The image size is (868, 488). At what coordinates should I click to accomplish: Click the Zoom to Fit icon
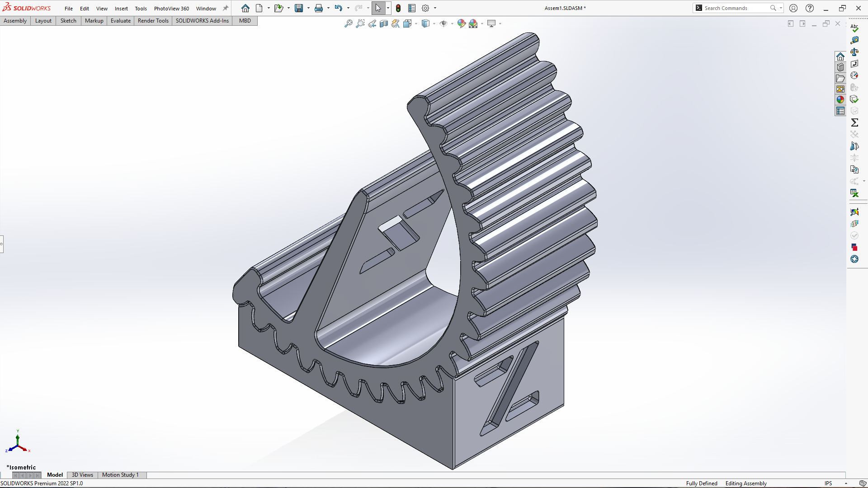[x=348, y=23]
